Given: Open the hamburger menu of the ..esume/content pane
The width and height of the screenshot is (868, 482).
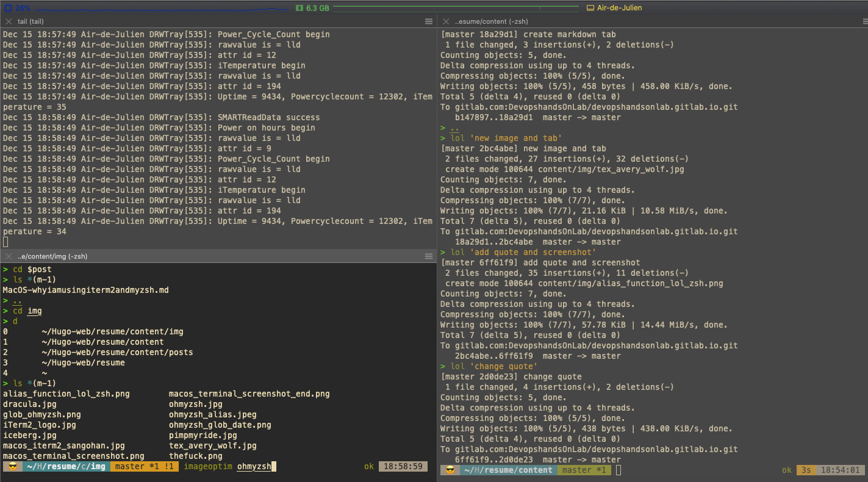Looking at the screenshot, I should pos(860,21).
